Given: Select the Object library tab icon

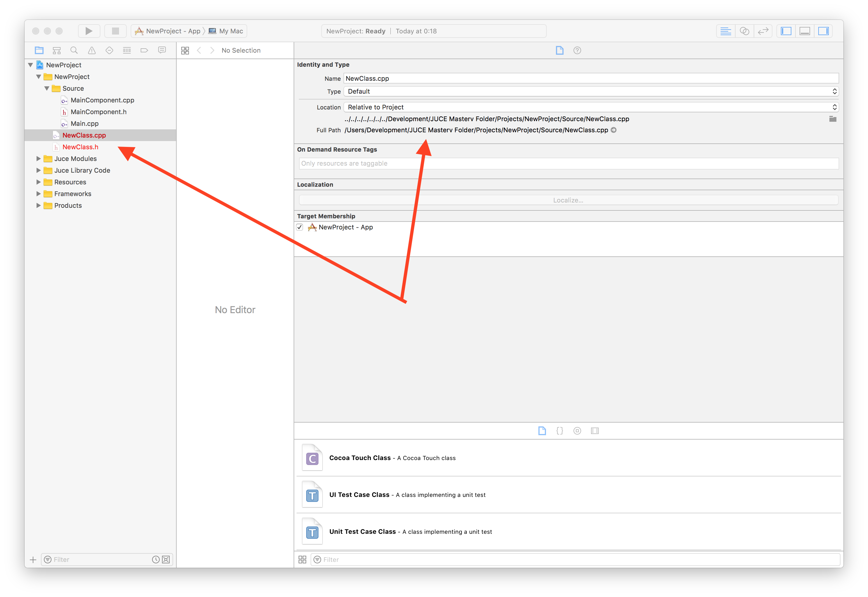Looking at the screenshot, I should tap(577, 430).
